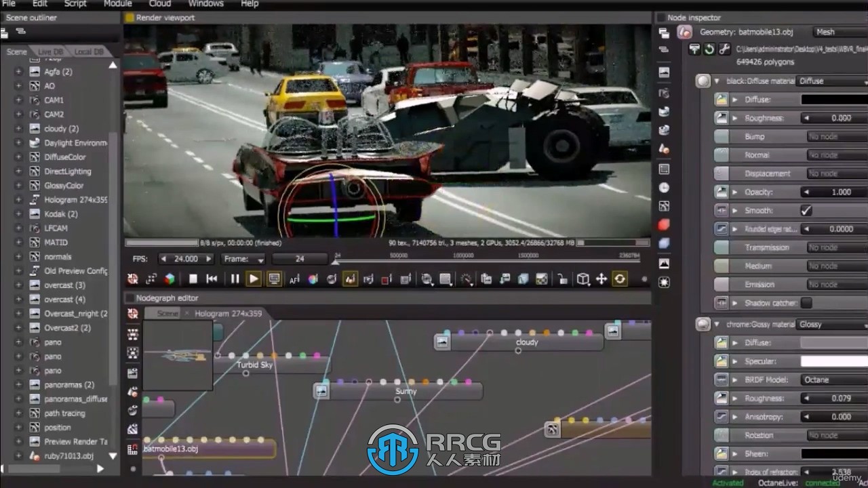Image resolution: width=868 pixels, height=488 pixels.
Task: Open the Glossy material type dropdown
Action: [x=831, y=324]
